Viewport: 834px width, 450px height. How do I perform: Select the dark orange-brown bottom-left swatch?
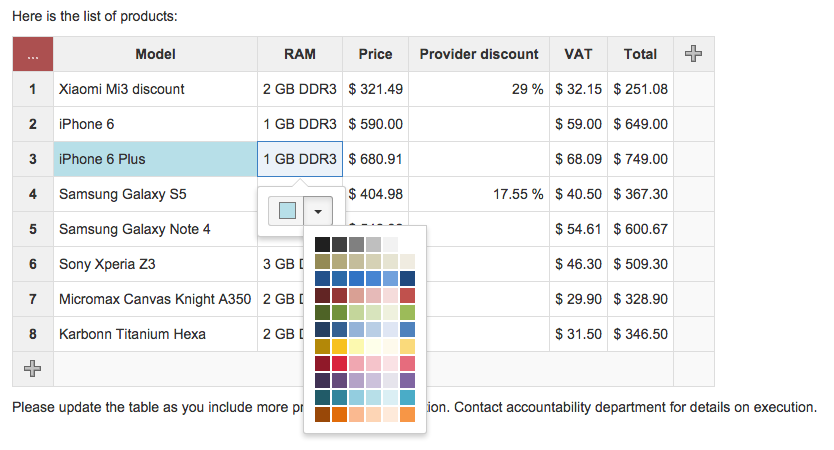(322, 414)
